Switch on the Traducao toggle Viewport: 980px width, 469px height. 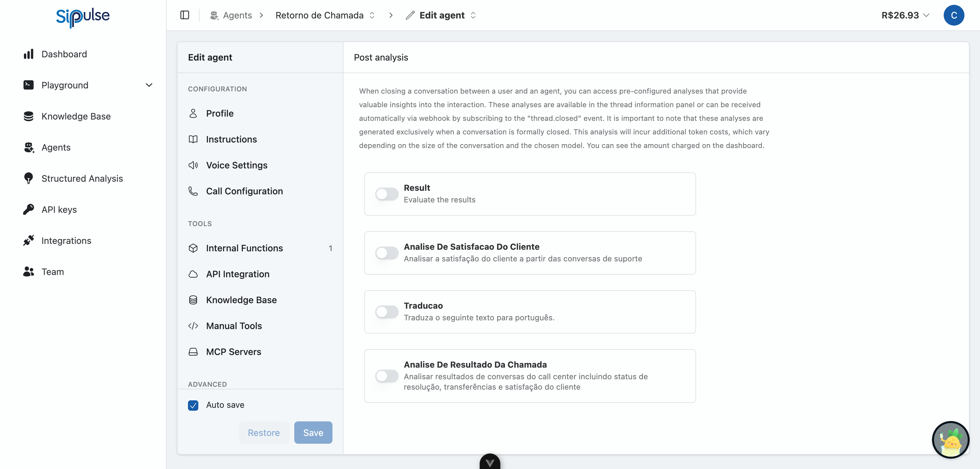[387, 312]
